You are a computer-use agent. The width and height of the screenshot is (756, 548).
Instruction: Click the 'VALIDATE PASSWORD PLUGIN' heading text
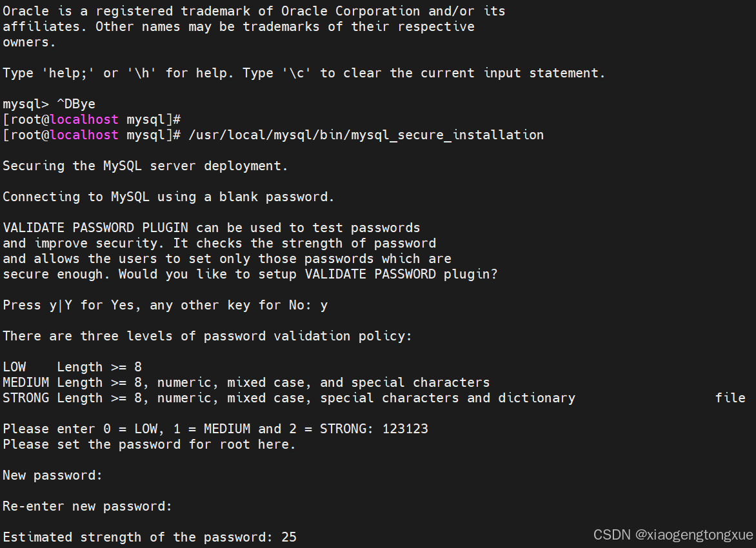click(x=95, y=228)
